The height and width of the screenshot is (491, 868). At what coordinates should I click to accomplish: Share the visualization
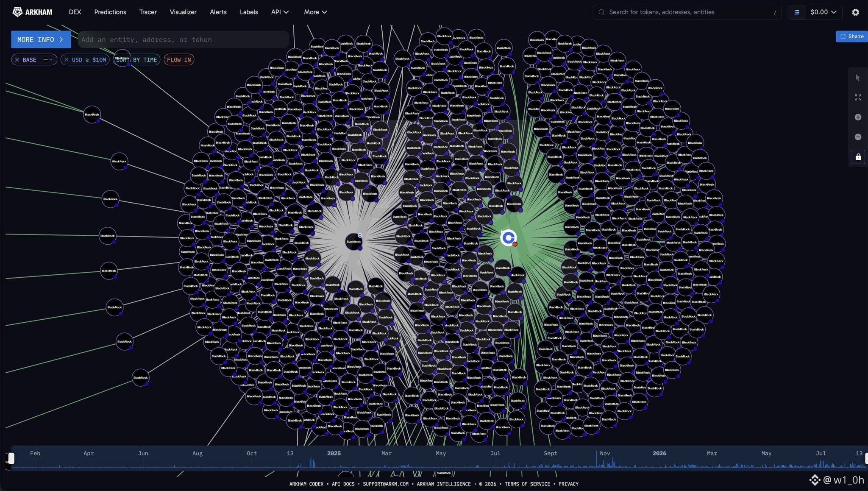point(852,36)
